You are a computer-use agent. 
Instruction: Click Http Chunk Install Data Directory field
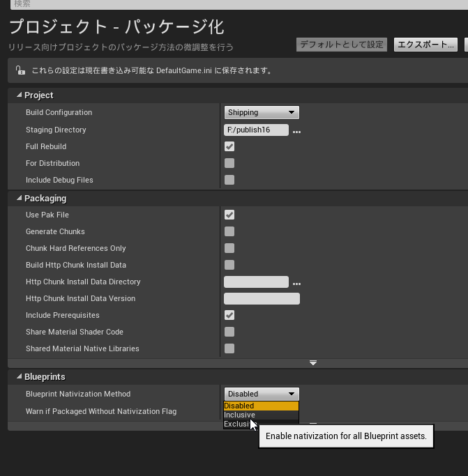coord(256,282)
